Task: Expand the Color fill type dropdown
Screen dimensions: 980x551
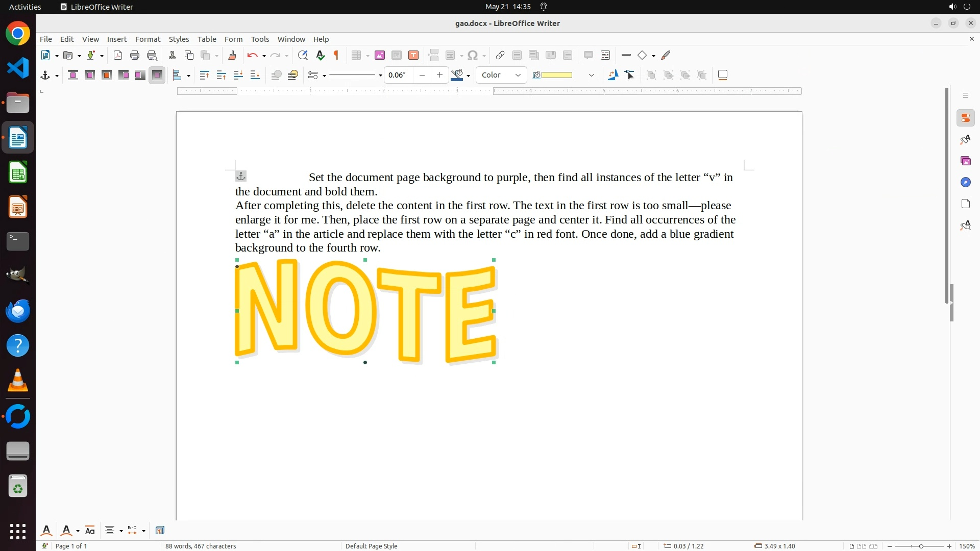Action: click(x=518, y=75)
